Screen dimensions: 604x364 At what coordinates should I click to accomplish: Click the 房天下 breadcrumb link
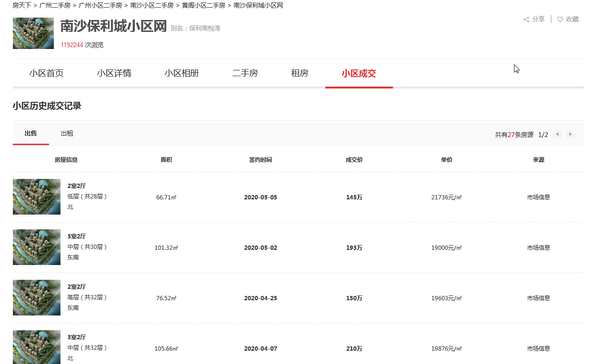(x=21, y=6)
